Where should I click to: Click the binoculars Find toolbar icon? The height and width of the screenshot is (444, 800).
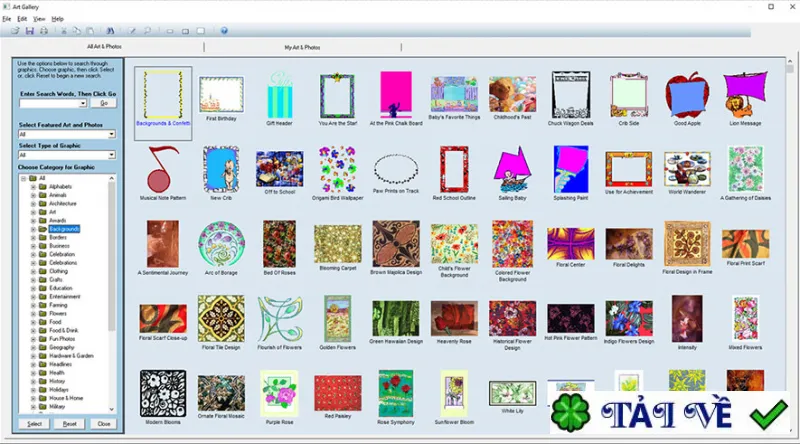[x=110, y=31]
